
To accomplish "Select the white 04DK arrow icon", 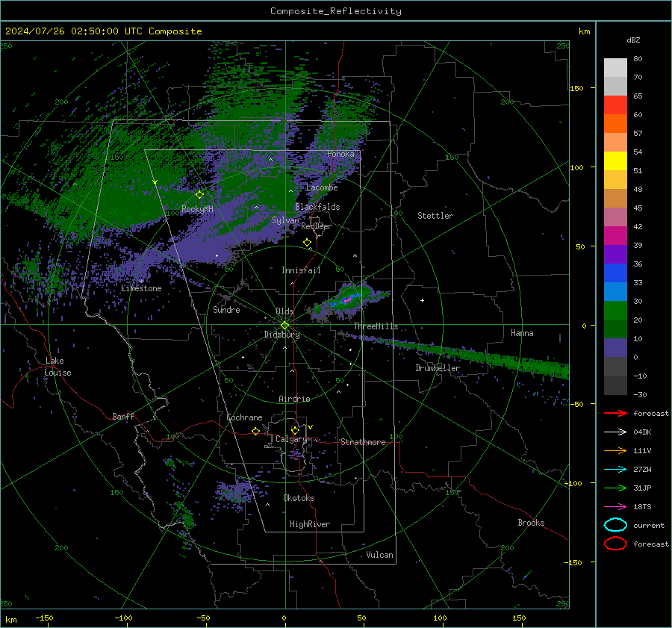I will 615,432.
